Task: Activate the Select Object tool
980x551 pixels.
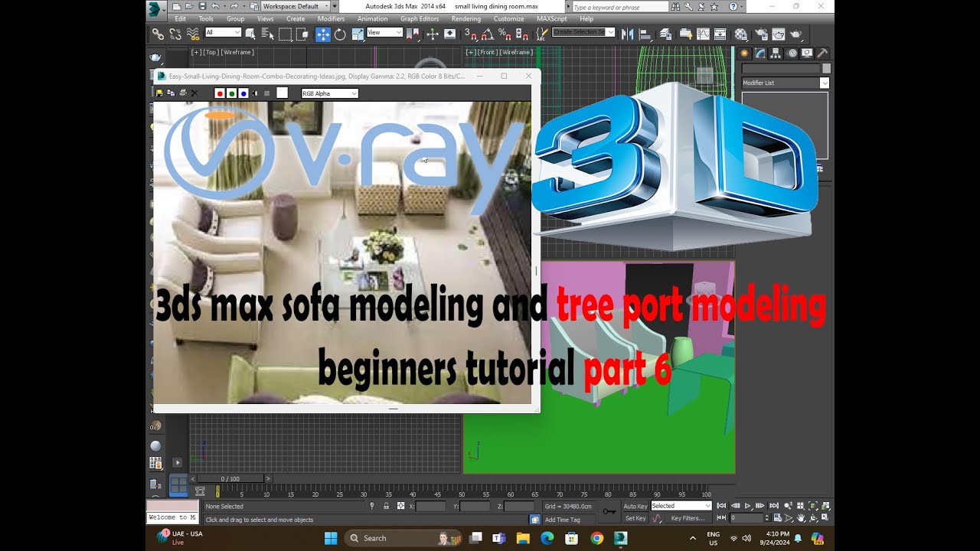Action: coord(250,34)
